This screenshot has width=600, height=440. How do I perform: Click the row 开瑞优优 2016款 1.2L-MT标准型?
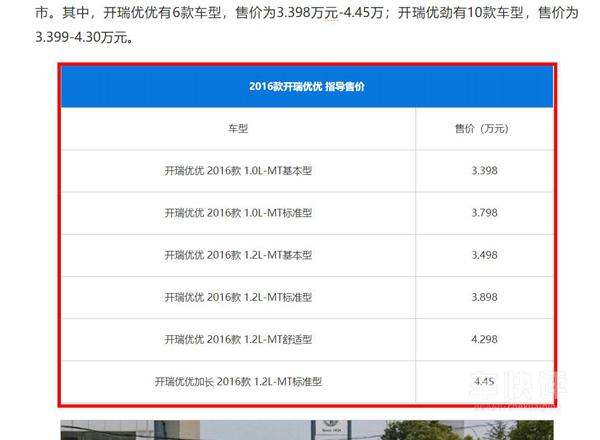click(x=307, y=297)
